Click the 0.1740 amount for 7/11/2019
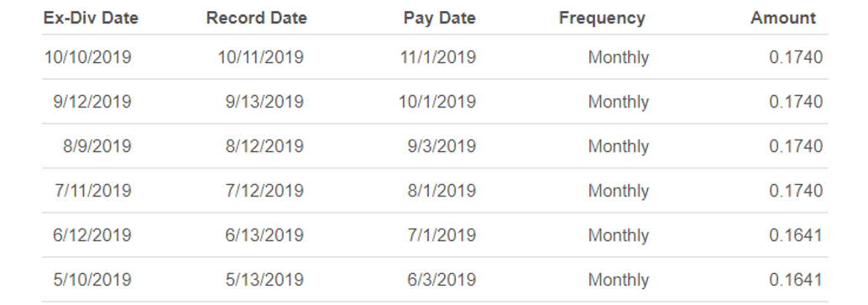The height and width of the screenshot is (305, 868). [x=796, y=190]
